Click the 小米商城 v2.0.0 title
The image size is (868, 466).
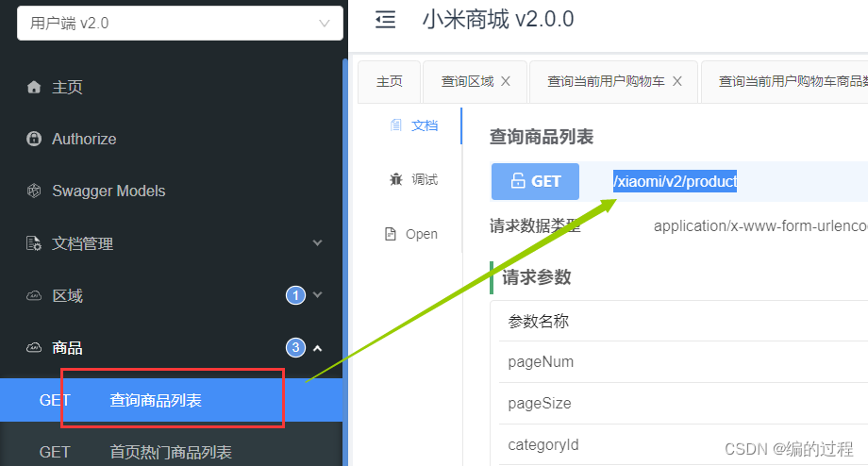pyautogui.click(x=498, y=20)
